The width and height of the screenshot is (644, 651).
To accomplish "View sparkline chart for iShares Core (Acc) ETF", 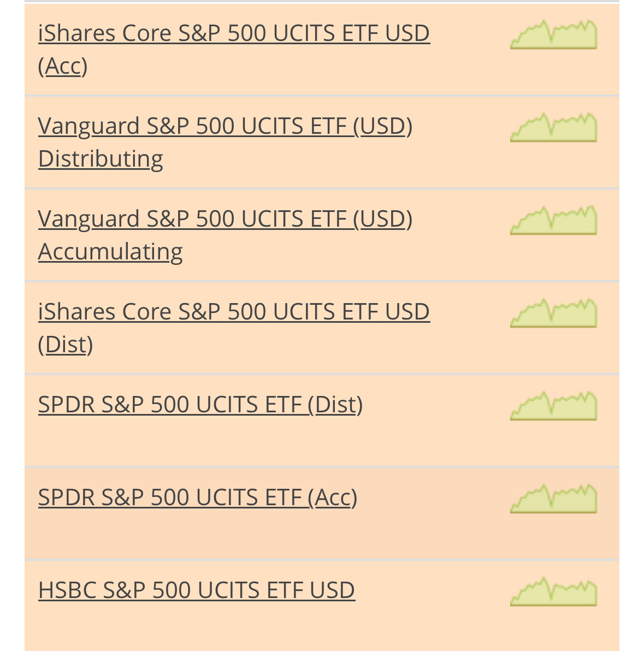I will coord(553,34).
